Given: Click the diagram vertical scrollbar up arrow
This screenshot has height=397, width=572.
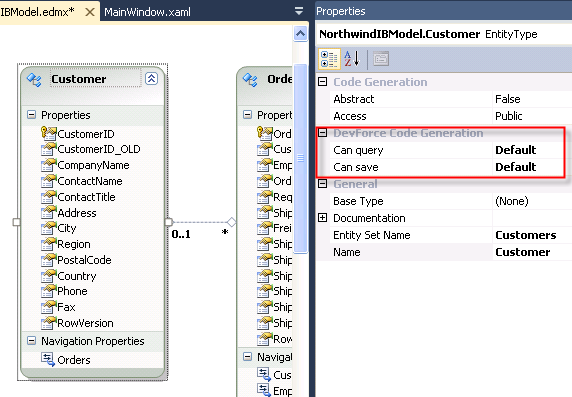Looking at the screenshot, I should click(x=300, y=34).
